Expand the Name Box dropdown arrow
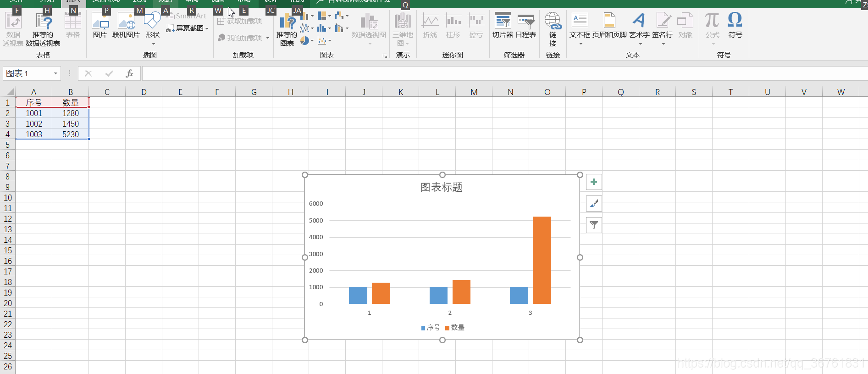The image size is (868, 374). (x=55, y=73)
